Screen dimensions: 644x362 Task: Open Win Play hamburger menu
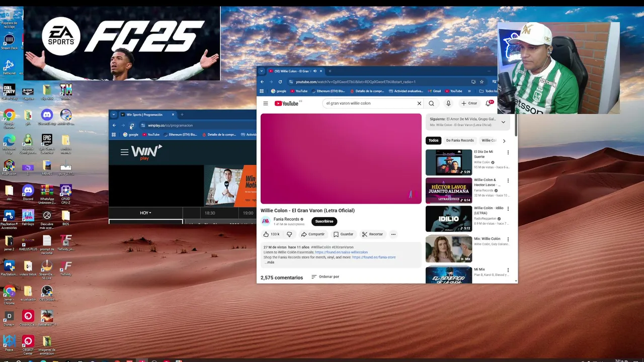click(124, 152)
